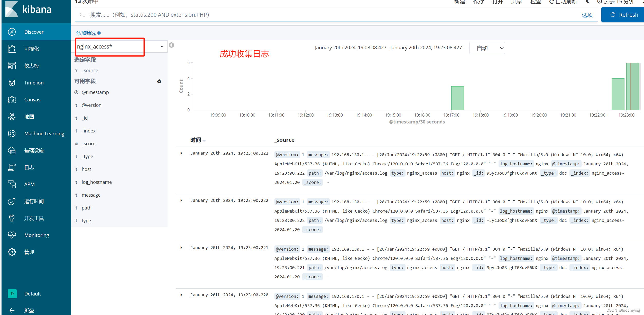This screenshot has height=315, width=644.
Task: Select Discover in the navigation
Action: 34,32
